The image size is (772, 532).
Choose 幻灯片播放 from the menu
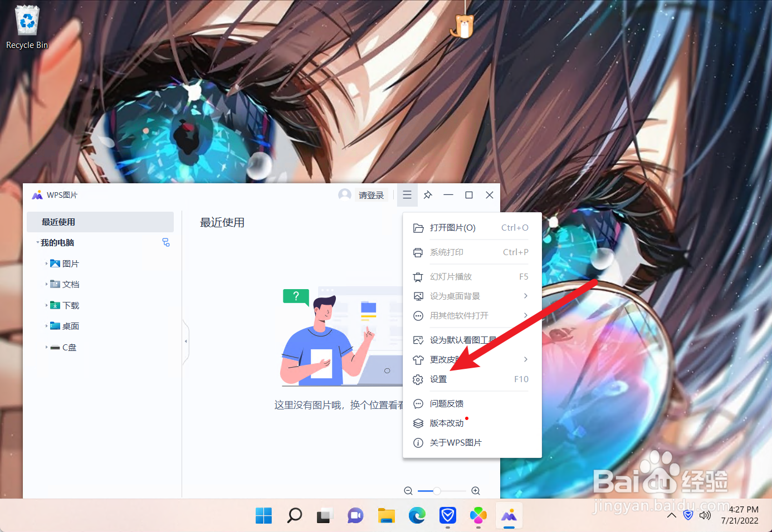472,277
